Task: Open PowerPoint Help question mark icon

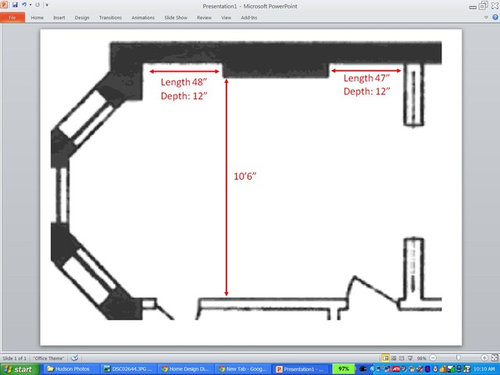Action: [495, 17]
